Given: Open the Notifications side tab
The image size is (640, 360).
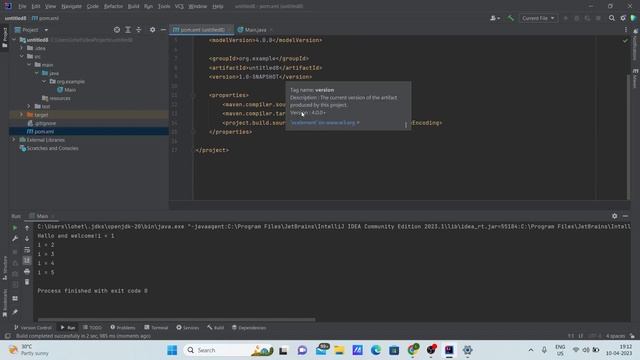Looking at the screenshot, I should [x=635, y=45].
